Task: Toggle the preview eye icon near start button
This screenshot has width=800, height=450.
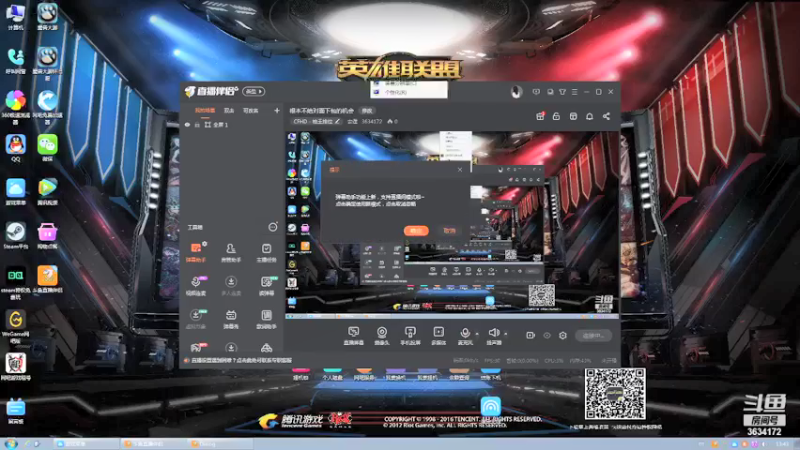Action: (x=547, y=335)
